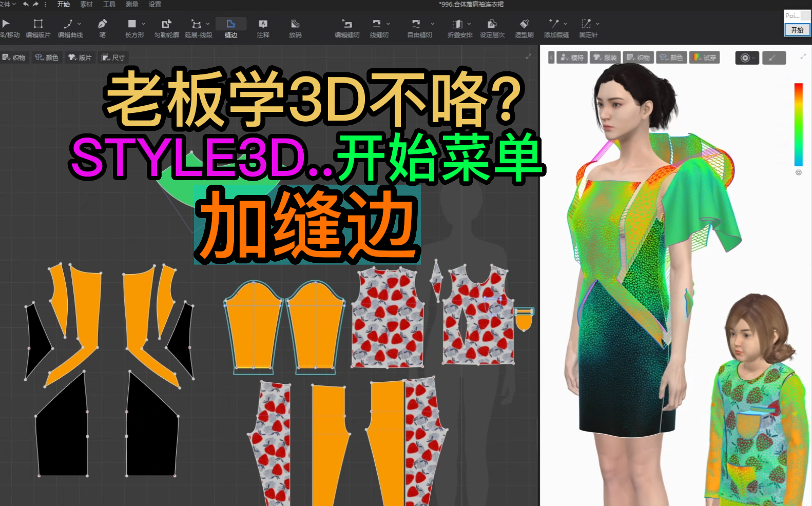Switch to the 开始 tab

pos(64,4)
